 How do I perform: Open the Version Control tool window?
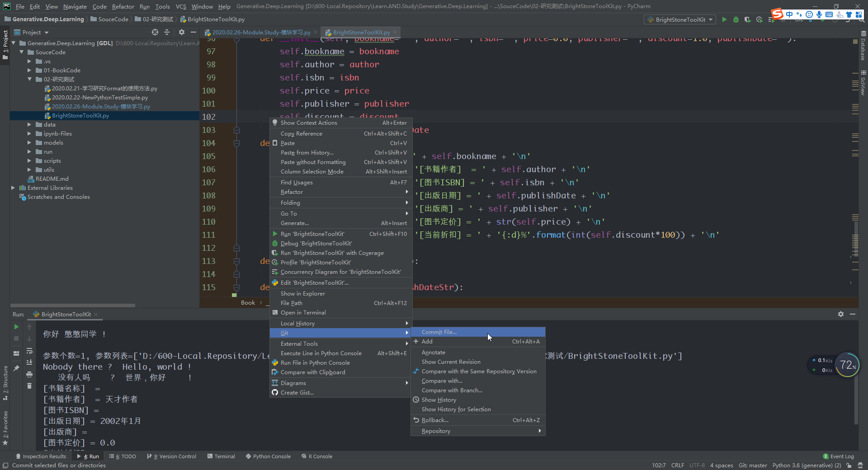point(171,456)
